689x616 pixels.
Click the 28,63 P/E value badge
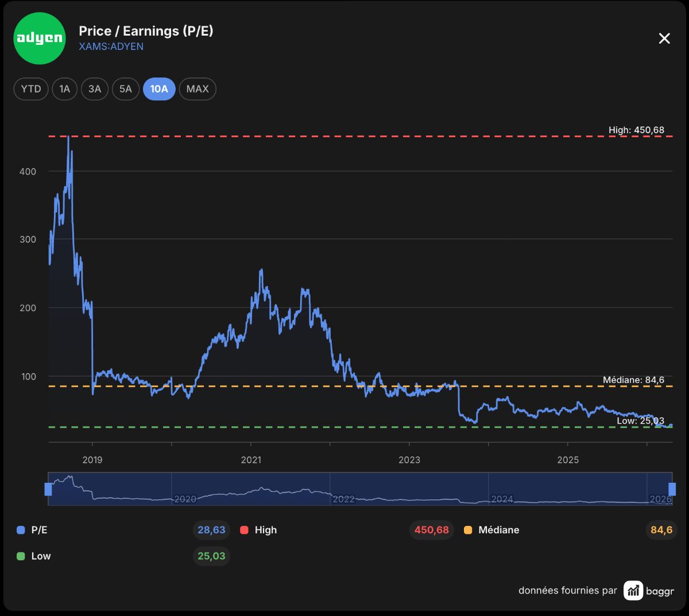click(211, 530)
